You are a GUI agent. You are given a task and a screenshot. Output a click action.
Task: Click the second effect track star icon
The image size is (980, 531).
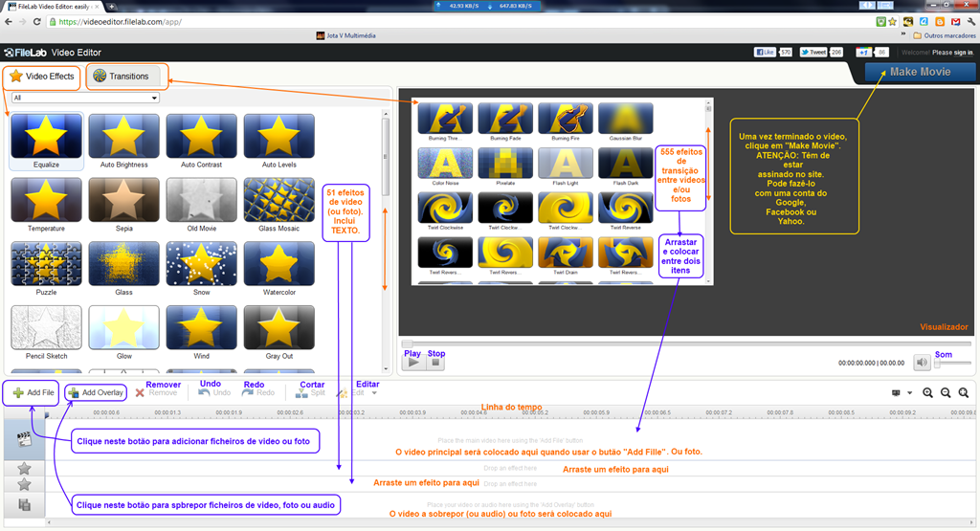click(x=24, y=484)
